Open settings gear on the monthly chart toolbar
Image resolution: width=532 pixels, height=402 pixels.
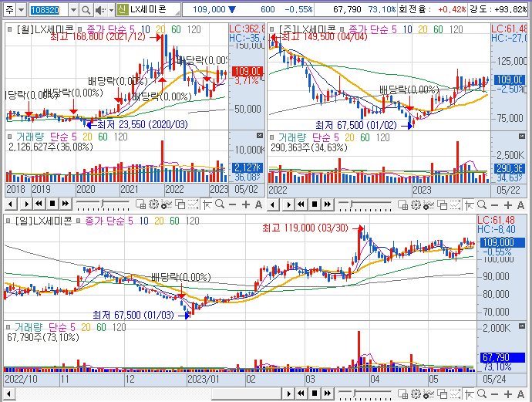click(x=153, y=204)
